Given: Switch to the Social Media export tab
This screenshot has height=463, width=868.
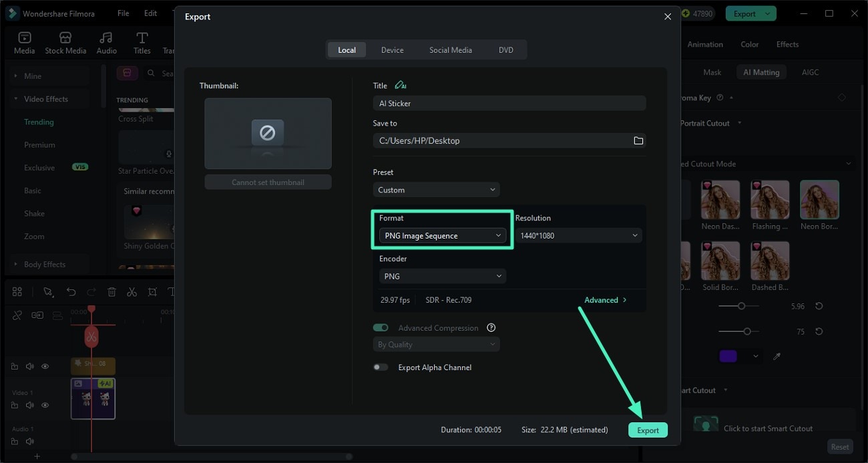Looking at the screenshot, I should [451, 50].
